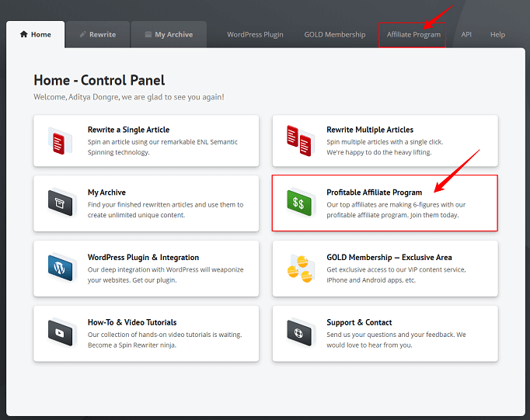This screenshot has width=530, height=420.
Task: Click 'Our deep integration with WordPress' description
Action: pyautogui.click(x=166, y=275)
